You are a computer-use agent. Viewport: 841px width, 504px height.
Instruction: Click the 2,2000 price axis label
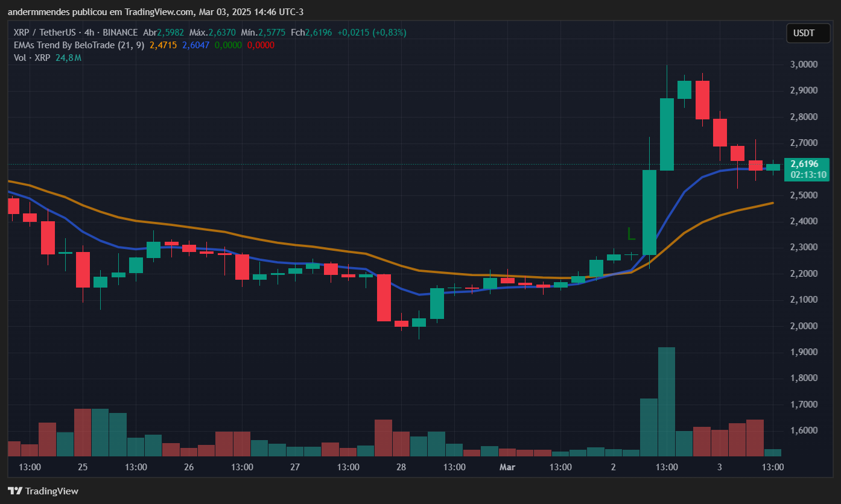804,274
